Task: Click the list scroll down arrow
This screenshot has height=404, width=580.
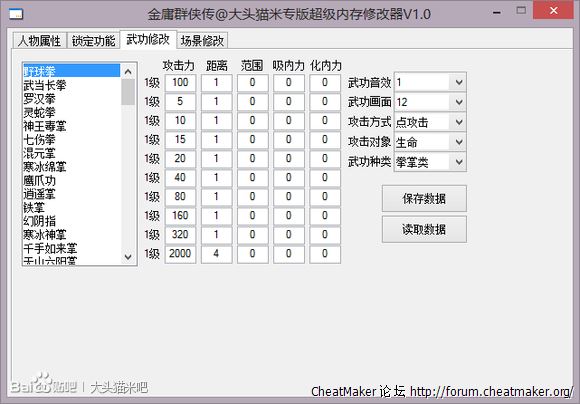Action: 128,256
